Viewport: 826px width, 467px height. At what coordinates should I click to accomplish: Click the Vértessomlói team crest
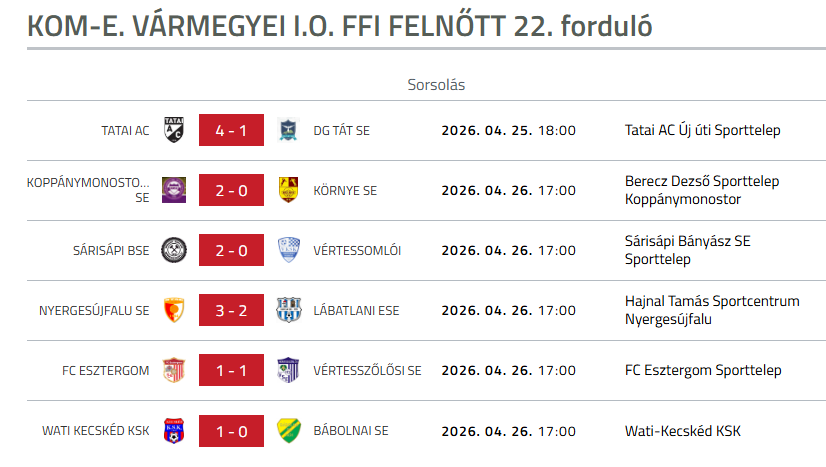[288, 250]
